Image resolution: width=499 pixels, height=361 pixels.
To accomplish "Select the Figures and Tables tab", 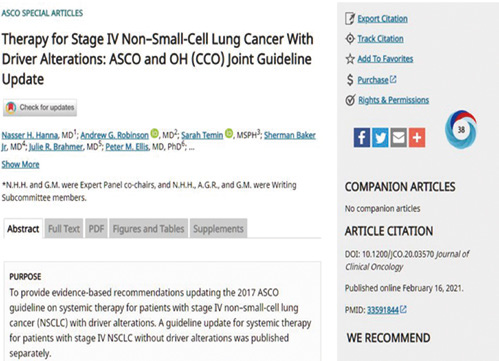I will coord(148,229).
